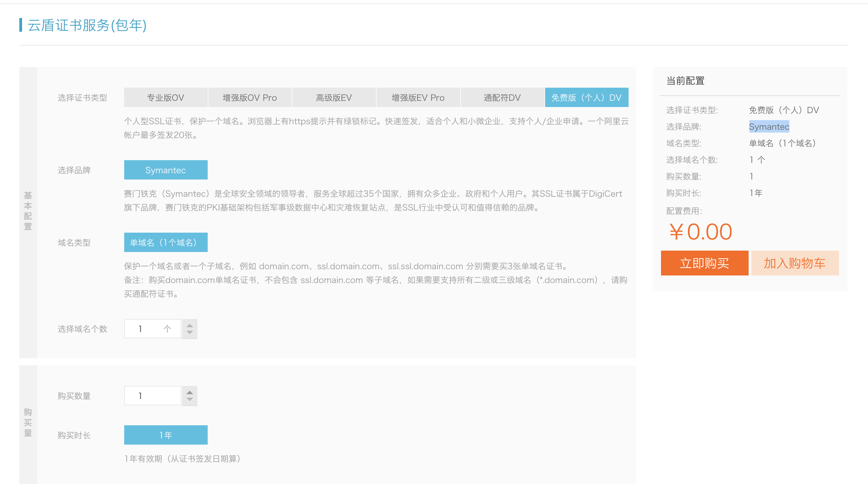Decrease 购买数量 with down arrow

tap(190, 400)
